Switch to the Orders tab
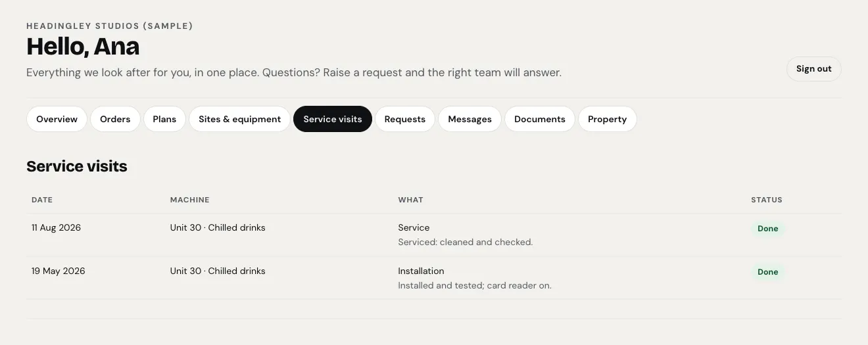Image resolution: width=868 pixels, height=345 pixels. (115, 119)
